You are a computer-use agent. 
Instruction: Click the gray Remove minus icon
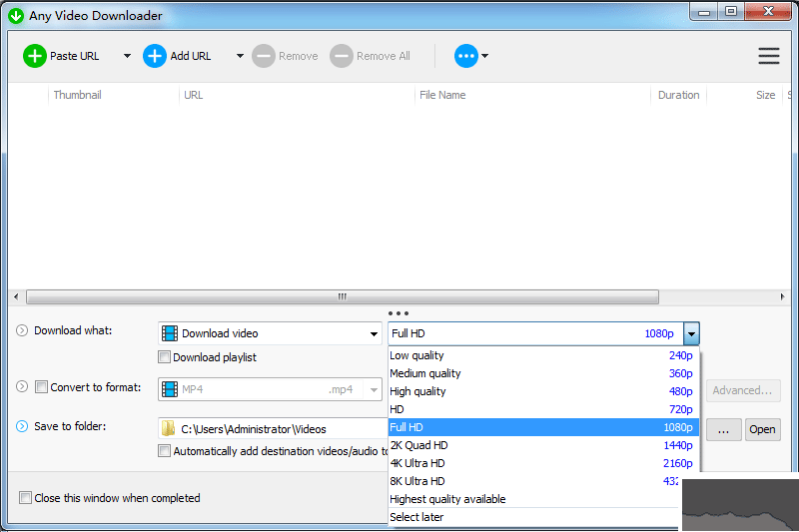point(264,56)
